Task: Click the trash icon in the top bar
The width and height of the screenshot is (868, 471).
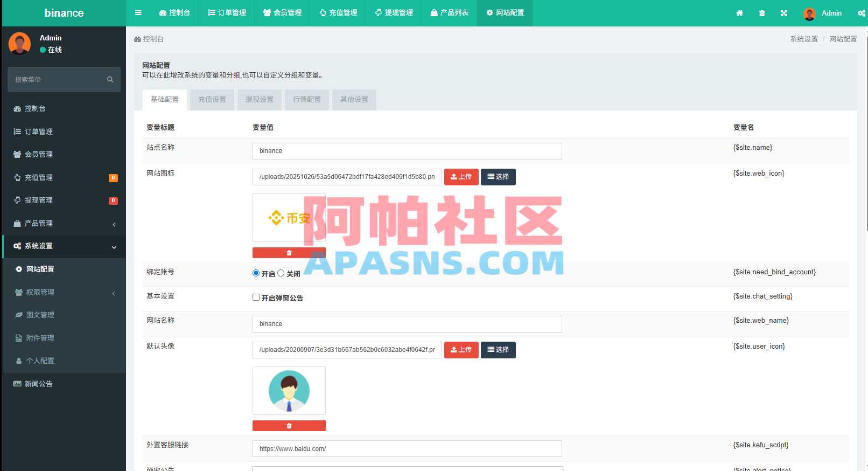Action: (762, 13)
